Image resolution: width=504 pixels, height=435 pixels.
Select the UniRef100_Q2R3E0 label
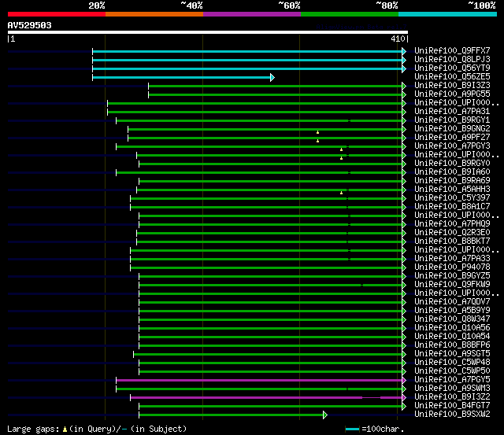coord(452,232)
